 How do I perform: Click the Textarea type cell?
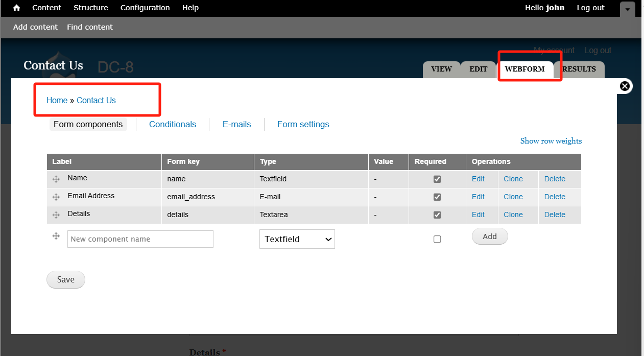tap(311, 215)
